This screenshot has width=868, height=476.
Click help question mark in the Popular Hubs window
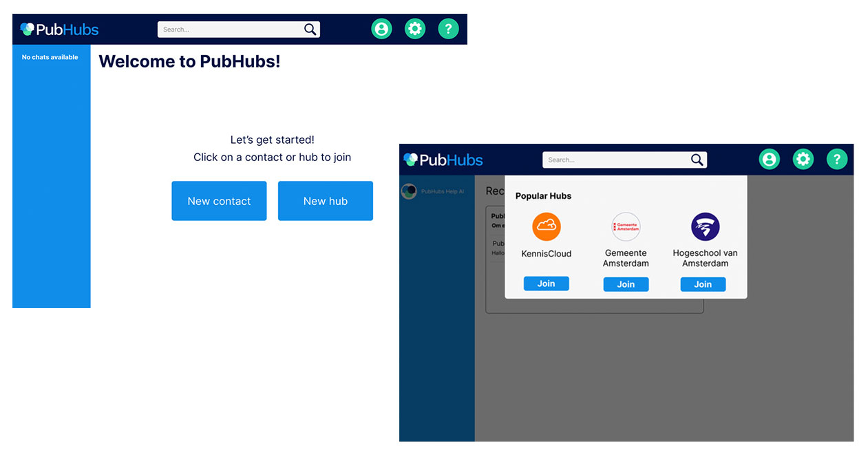[x=837, y=160]
